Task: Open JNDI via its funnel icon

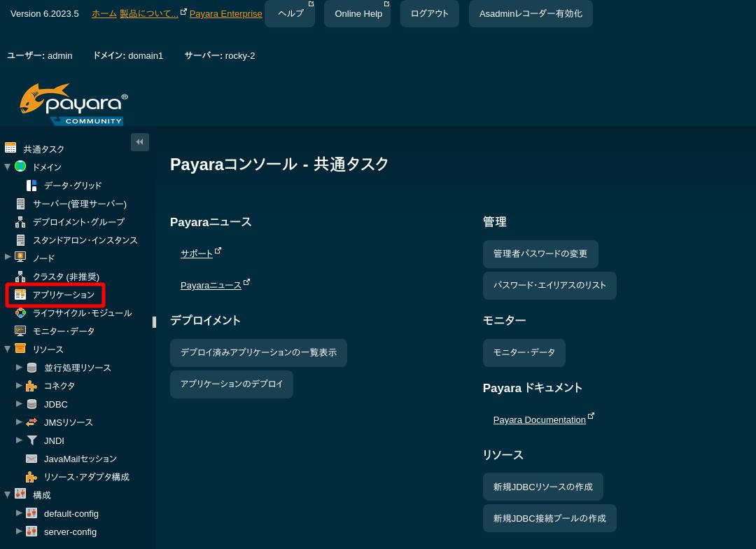Action: pyautogui.click(x=32, y=440)
